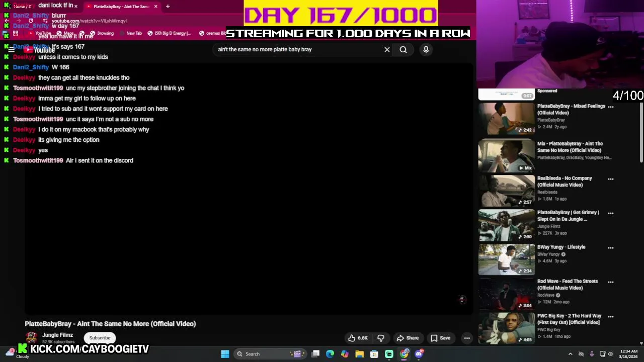Save the video to a playlist
This screenshot has width=644, height=362.
pos(440,338)
